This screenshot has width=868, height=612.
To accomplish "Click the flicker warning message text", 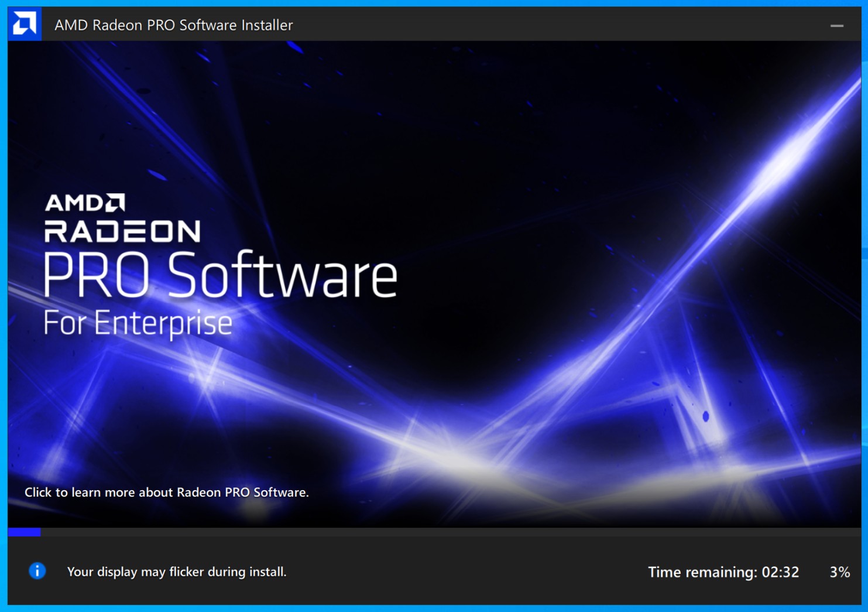I will pos(177,572).
